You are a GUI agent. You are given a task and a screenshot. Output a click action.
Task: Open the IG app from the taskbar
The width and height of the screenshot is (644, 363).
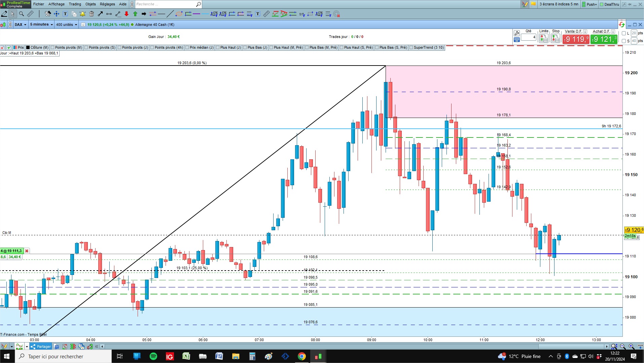[170, 356]
